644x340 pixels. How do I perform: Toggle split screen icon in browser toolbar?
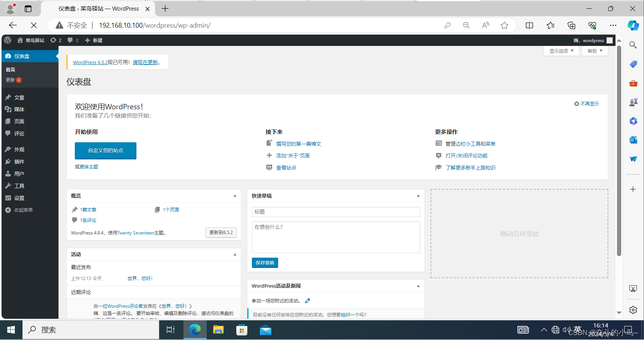(x=529, y=25)
